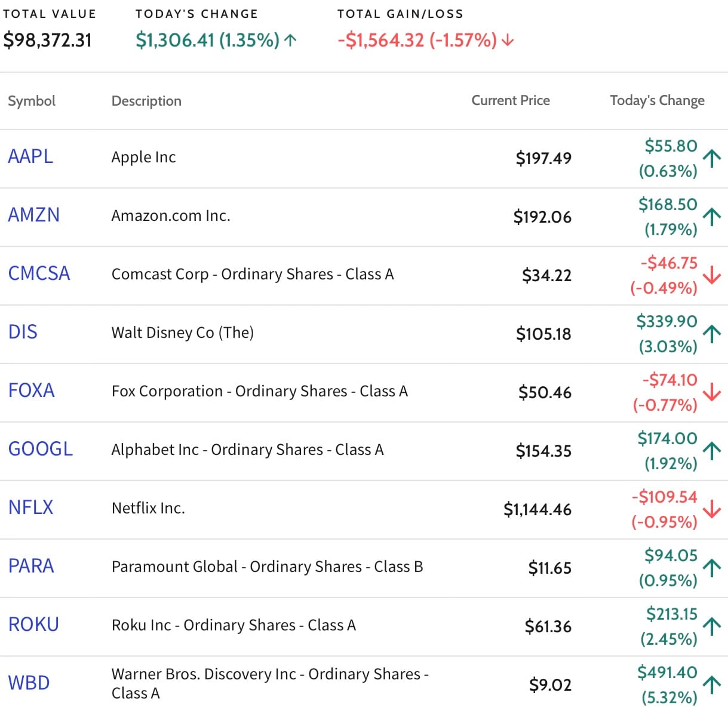The height and width of the screenshot is (714, 728).
Task: Click DIS's change value $339.90
Action: click(x=666, y=321)
